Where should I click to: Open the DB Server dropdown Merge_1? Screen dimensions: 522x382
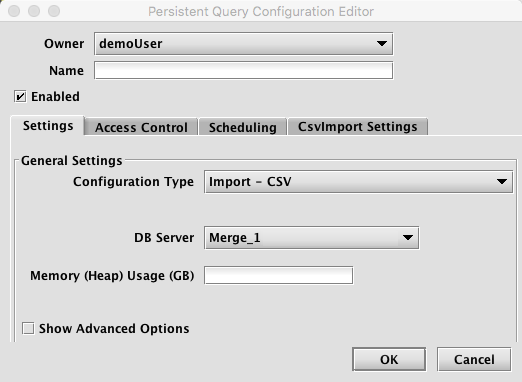311,238
